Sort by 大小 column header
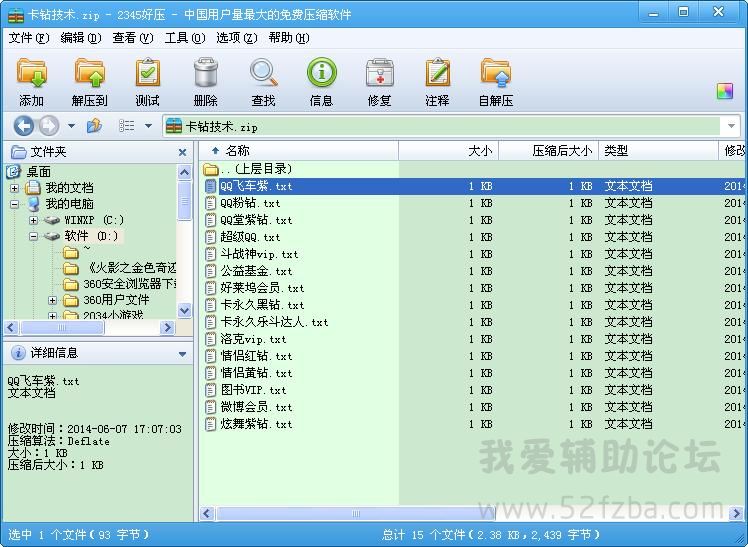This screenshot has width=748, height=547. (448, 151)
